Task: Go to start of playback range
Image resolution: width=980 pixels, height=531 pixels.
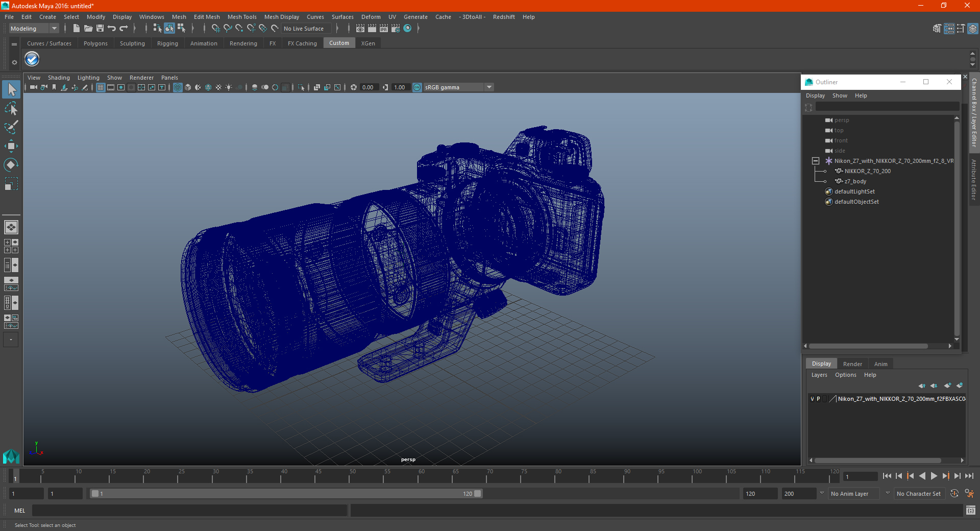Action: tap(887, 476)
